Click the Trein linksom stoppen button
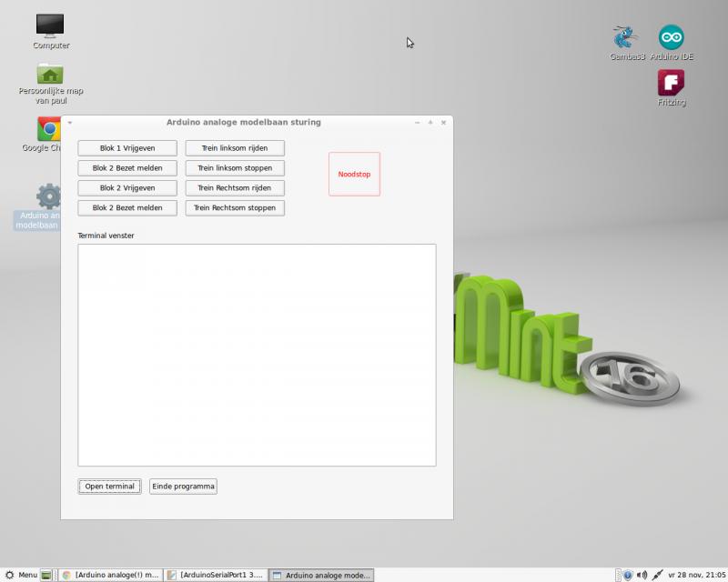This screenshot has width=728, height=582. [235, 168]
